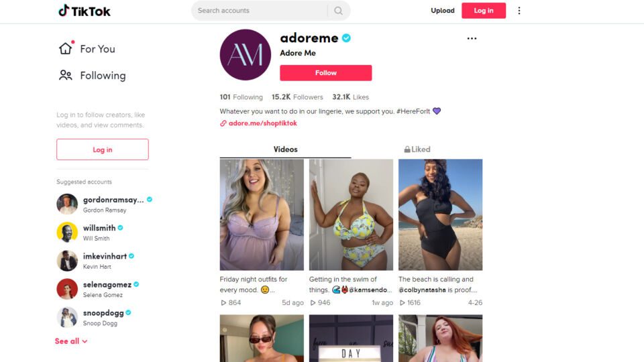
Task: Open Gordon Ramsay's suggested account avatar
Action: click(x=67, y=204)
